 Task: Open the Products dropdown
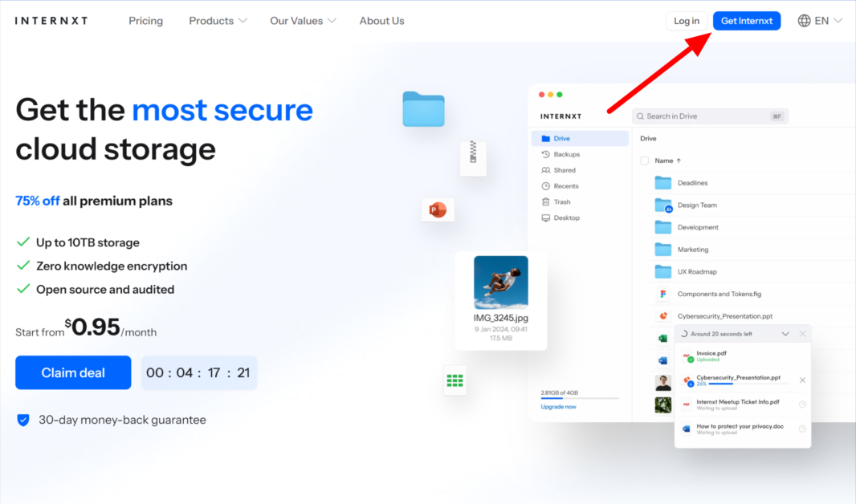[217, 20]
